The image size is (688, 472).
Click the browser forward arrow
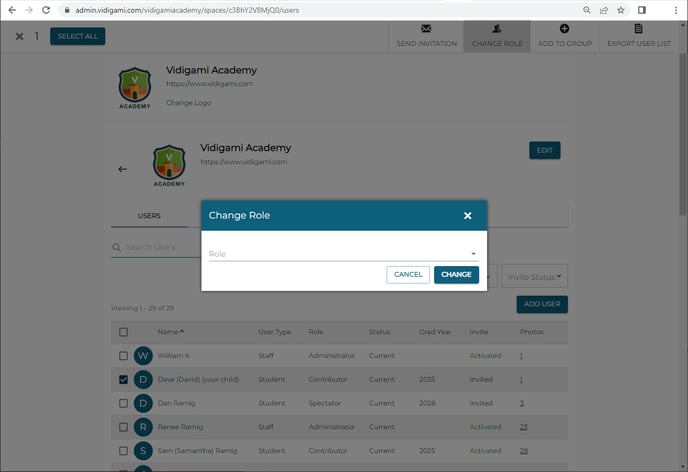click(x=29, y=10)
